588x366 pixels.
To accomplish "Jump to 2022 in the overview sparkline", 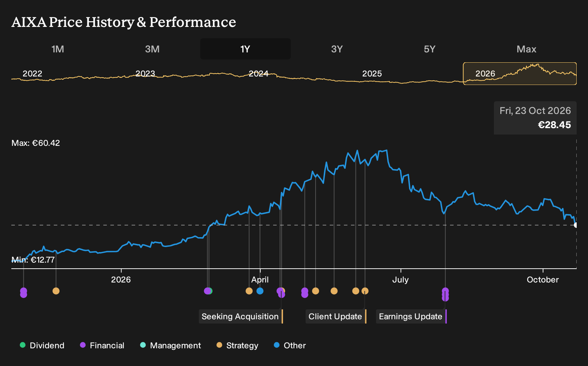I will (33, 74).
